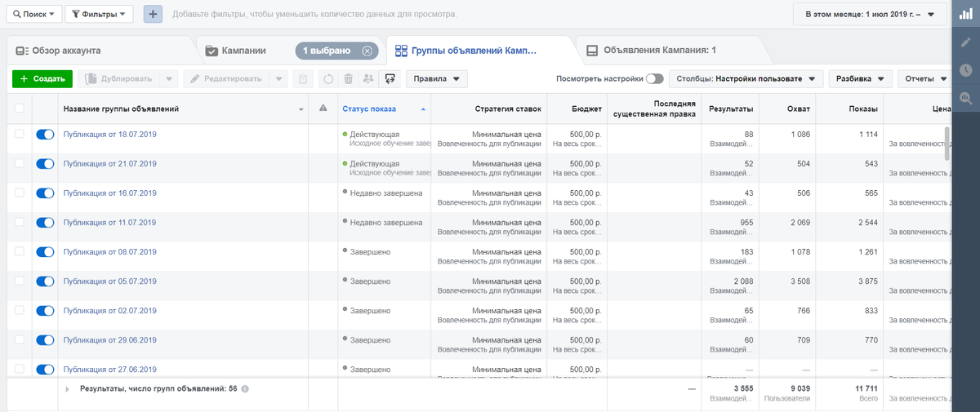Image resolution: width=980 pixels, height=412 pixels.
Task: Sort by Бюджет column header
Action: (586, 109)
